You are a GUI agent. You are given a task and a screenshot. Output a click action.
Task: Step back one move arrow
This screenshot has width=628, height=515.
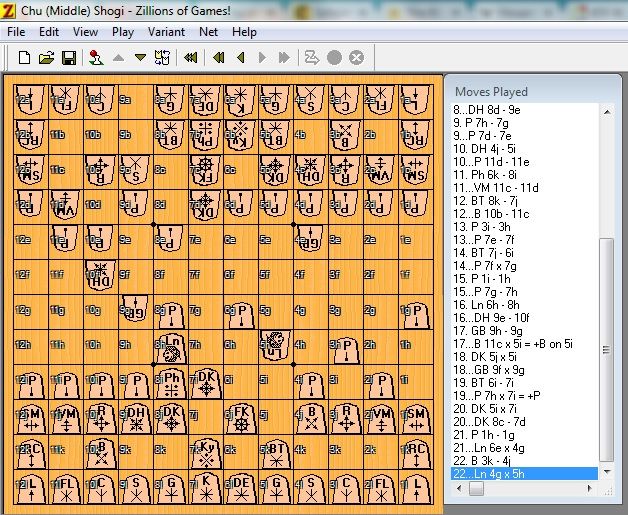coord(241,58)
